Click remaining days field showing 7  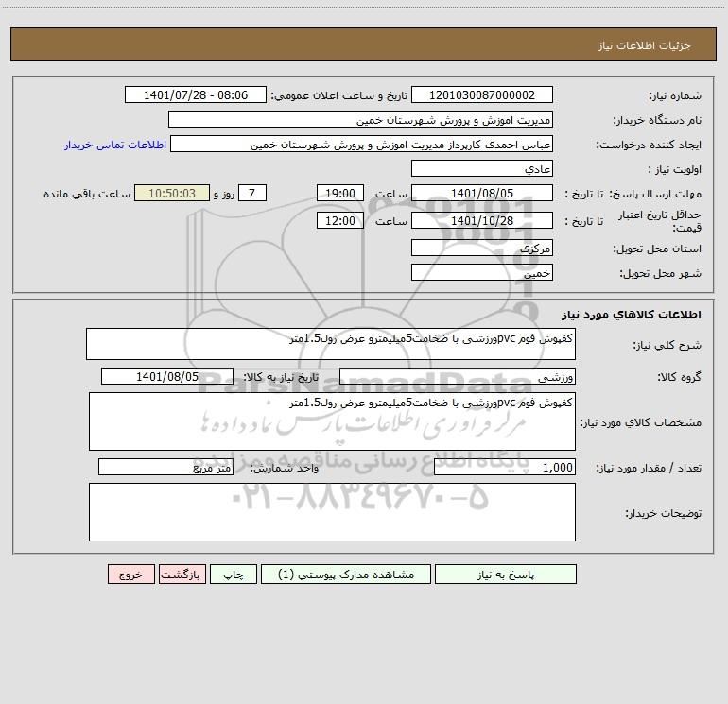click(x=252, y=193)
